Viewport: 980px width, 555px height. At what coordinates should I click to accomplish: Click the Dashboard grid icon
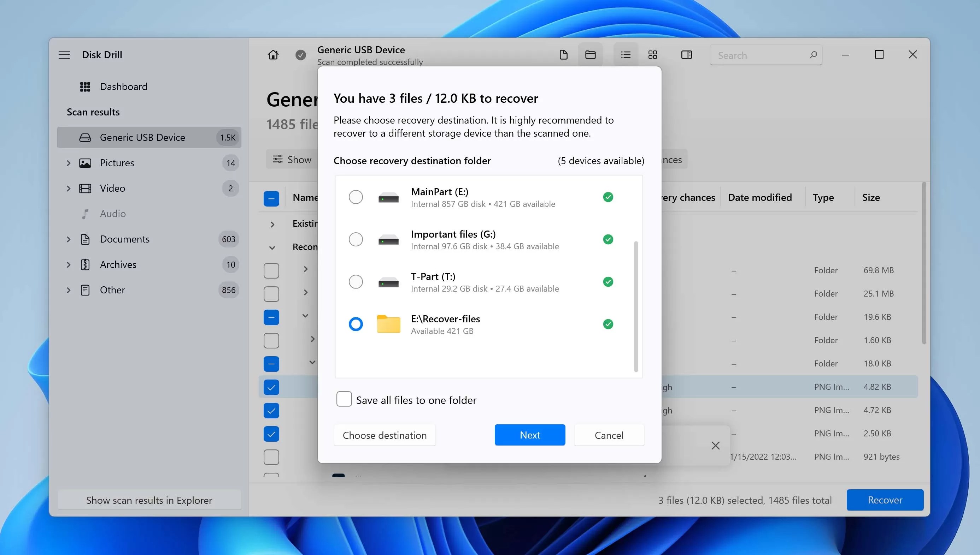click(85, 86)
